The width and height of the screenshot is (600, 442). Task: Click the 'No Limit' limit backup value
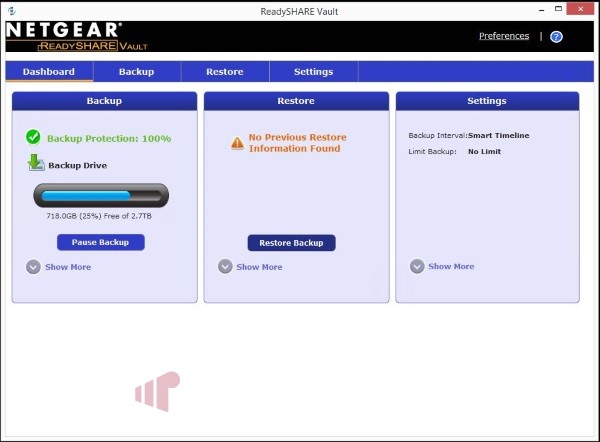[x=484, y=152]
